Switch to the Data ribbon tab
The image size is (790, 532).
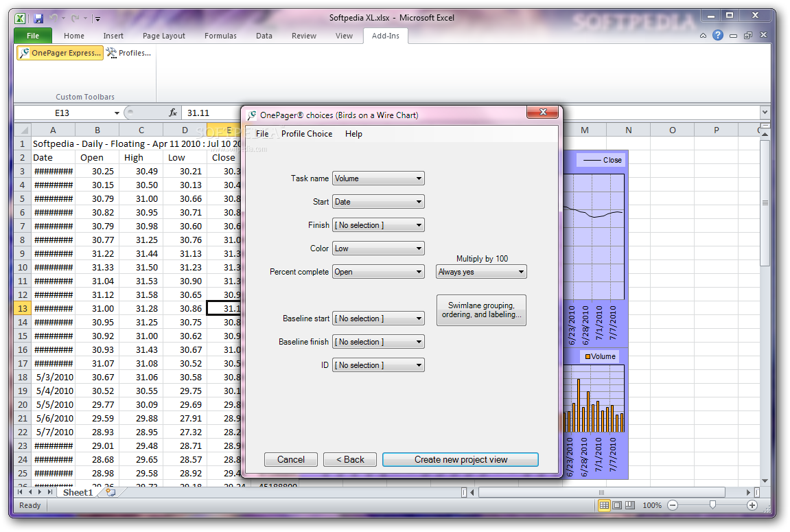264,36
